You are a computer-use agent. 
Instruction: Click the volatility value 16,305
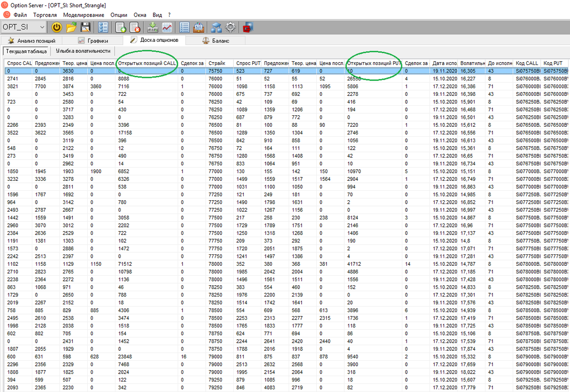pos(472,71)
